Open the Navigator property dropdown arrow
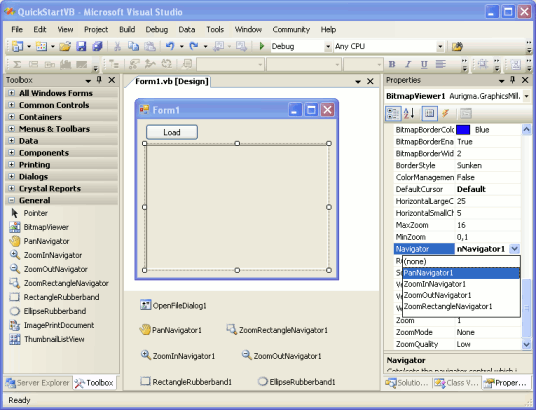Screen dimensions: 536x410 point(514,249)
